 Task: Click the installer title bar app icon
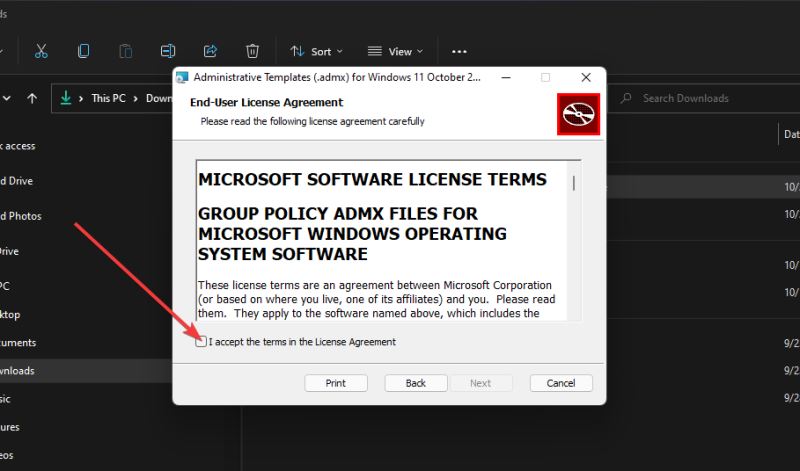pos(182,78)
